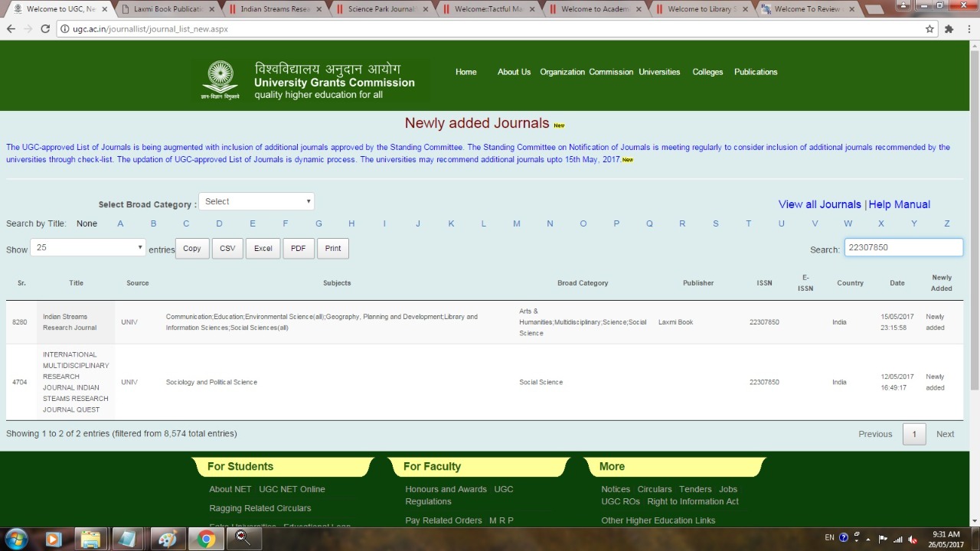The height and width of the screenshot is (551, 980).
Task: Switch to Google Chrome in the taskbar
Action: click(205, 539)
